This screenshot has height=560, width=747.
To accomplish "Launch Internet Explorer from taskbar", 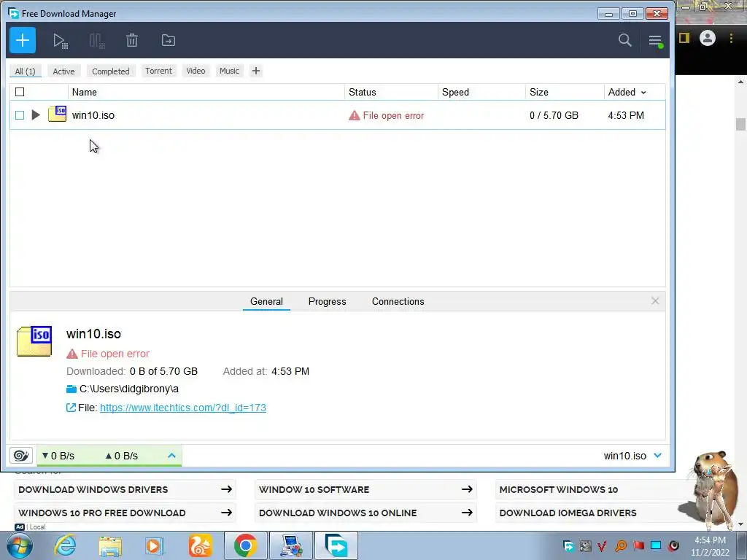I will (x=65, y=545).
